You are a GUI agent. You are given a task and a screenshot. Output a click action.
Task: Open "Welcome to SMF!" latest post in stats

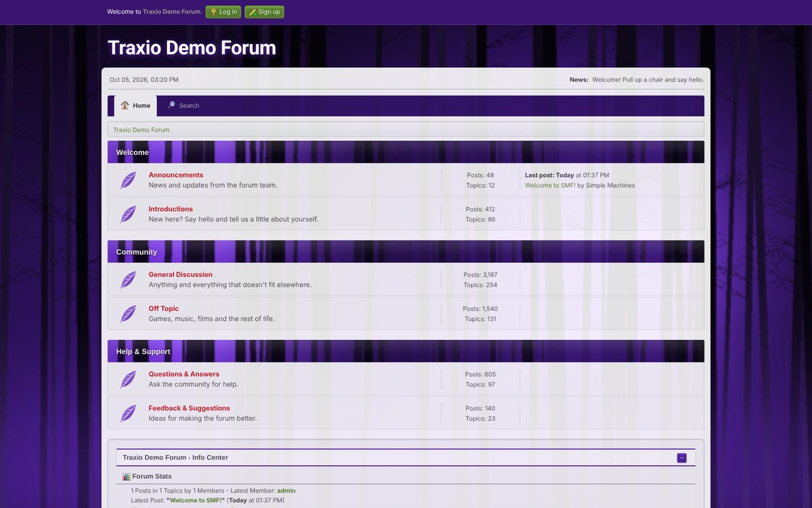click(x=196, y=500)
